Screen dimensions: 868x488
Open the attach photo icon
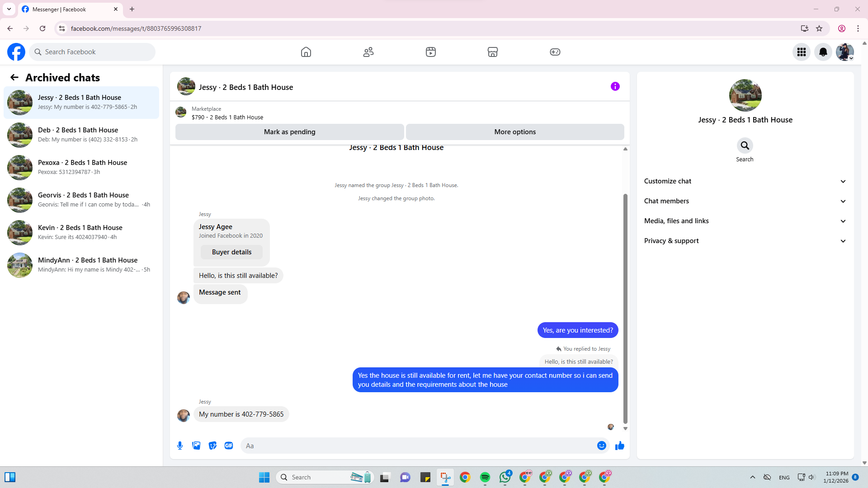196,446
